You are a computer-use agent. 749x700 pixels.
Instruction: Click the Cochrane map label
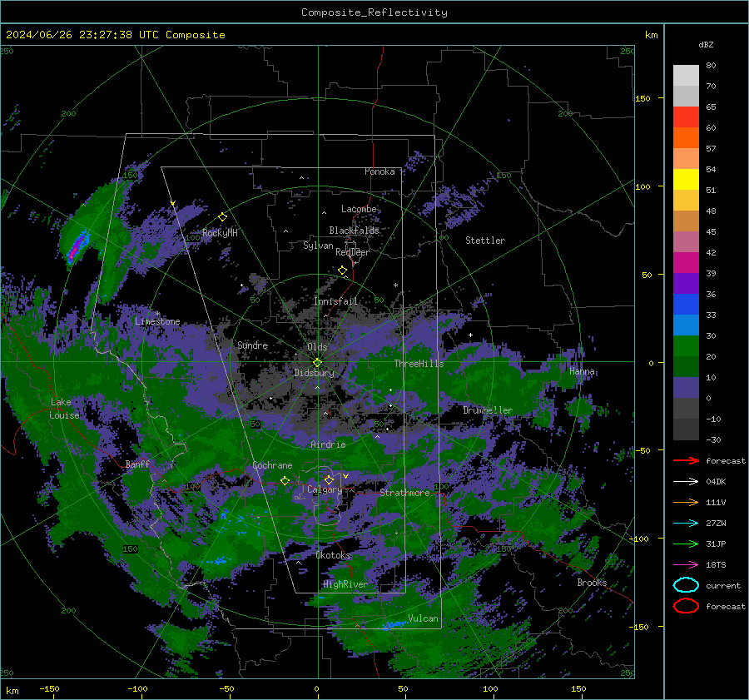pos(272,465)
